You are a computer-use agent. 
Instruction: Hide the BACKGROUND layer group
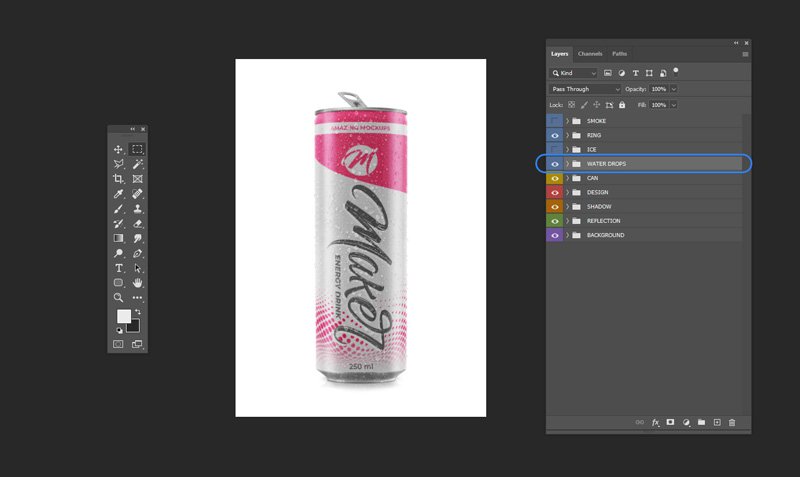pyautogui.click(x=555, y=235)
